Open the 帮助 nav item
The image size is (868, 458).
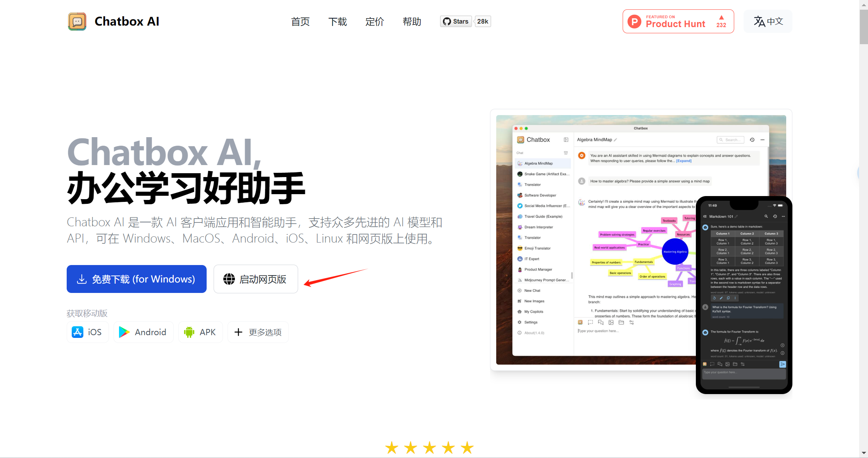(412, 22)
